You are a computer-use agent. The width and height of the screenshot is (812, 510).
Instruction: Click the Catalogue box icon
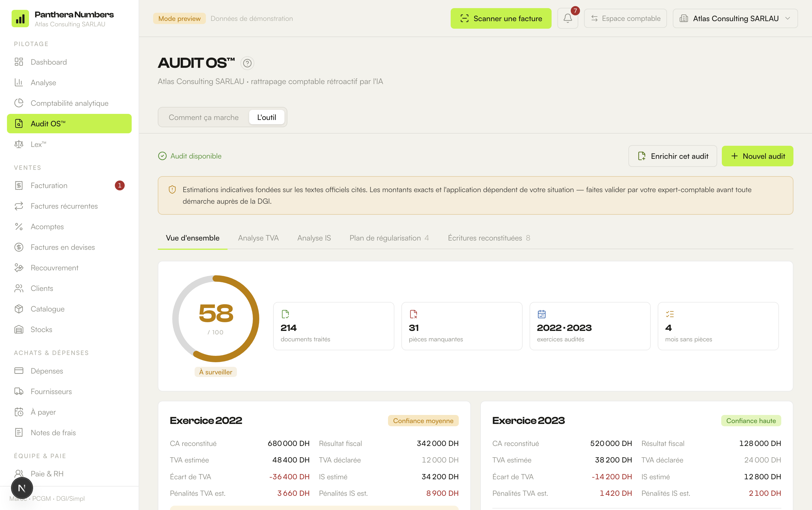click(x=19, y=309)
